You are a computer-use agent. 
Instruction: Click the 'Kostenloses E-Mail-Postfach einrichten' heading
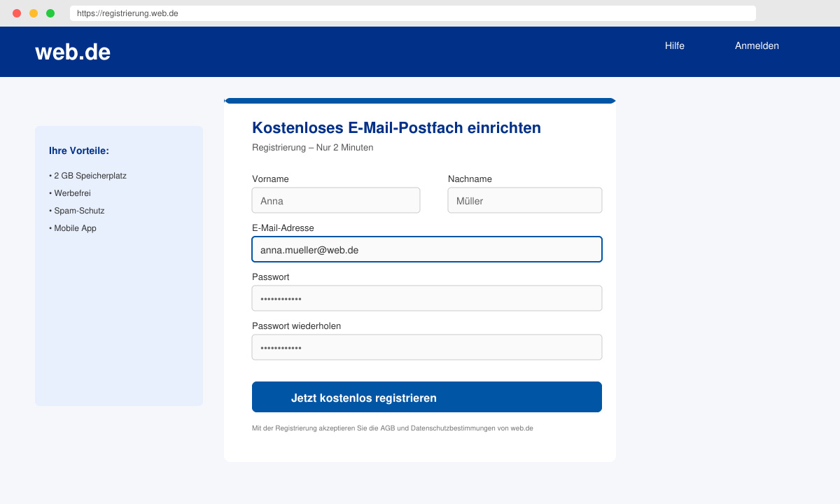pyautogui.click(x=396, y=127)
